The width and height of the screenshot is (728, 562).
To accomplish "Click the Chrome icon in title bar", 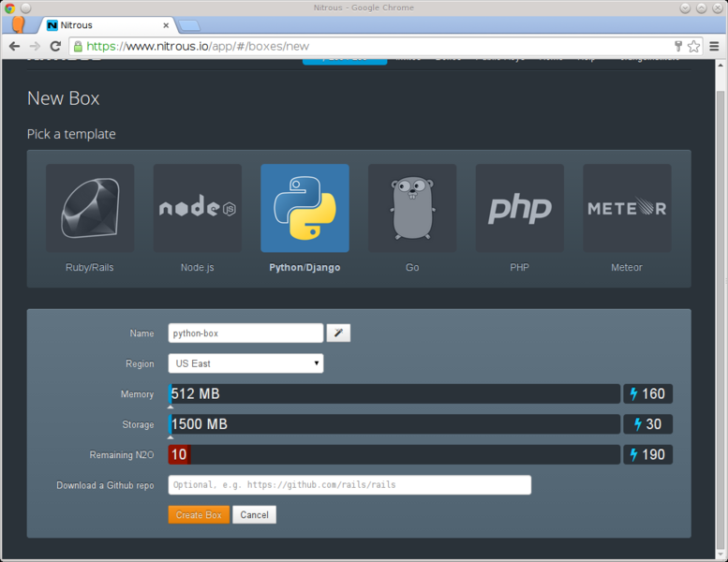I will (9, 7).
